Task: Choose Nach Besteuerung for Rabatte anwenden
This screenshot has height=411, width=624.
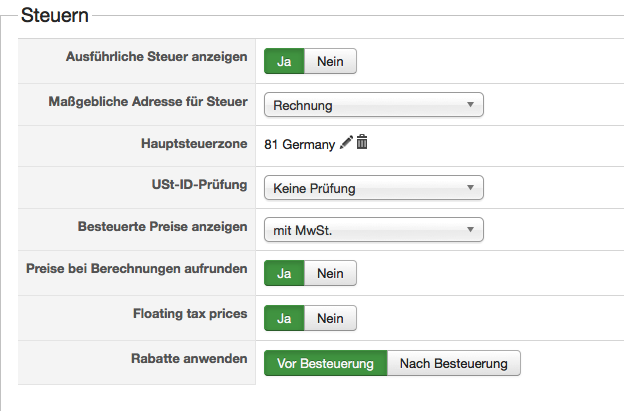Action: coord(453,363)
